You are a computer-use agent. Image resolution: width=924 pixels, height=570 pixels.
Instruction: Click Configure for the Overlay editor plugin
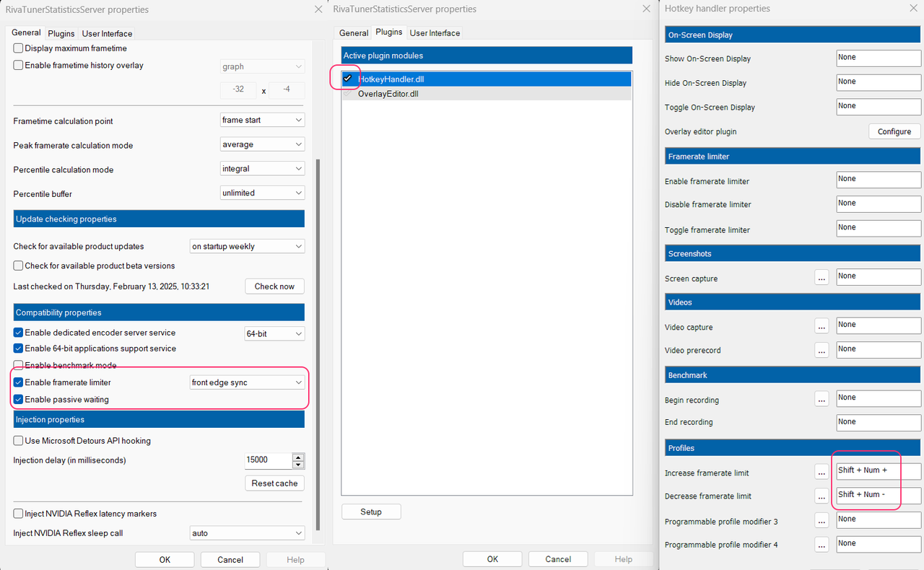894,132
